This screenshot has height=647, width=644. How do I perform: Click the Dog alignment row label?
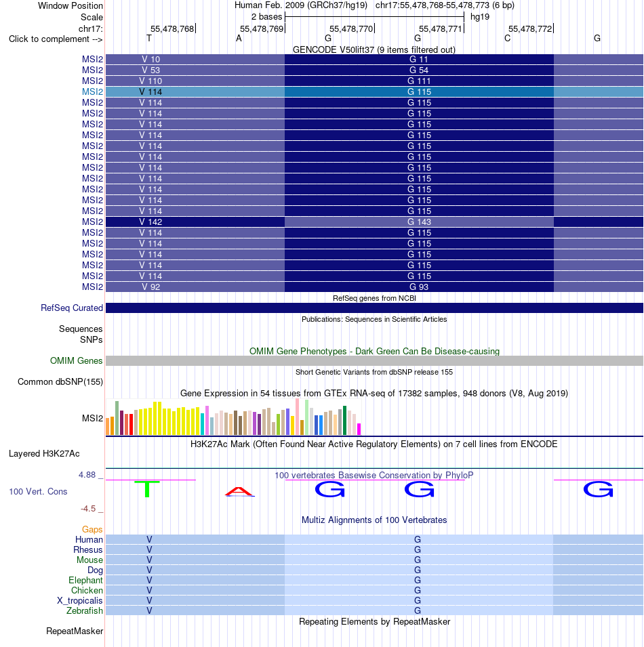pos(95,570)
